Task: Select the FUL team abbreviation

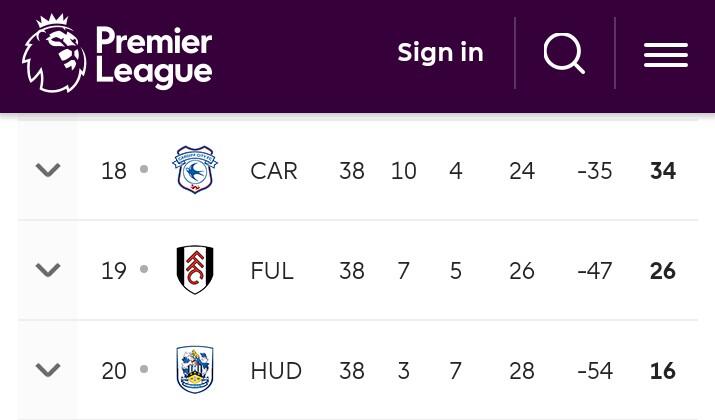Action: click(x=272, y=271)
